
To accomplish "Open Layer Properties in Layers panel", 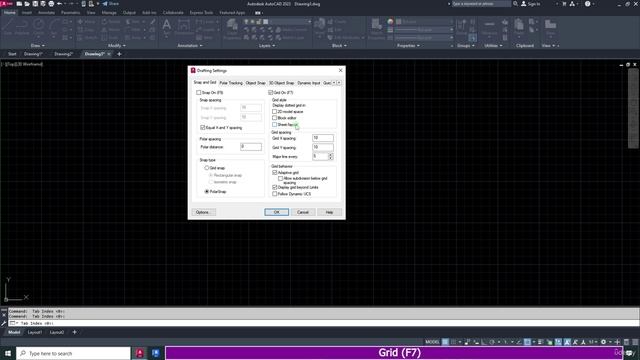I will (232, 27).
